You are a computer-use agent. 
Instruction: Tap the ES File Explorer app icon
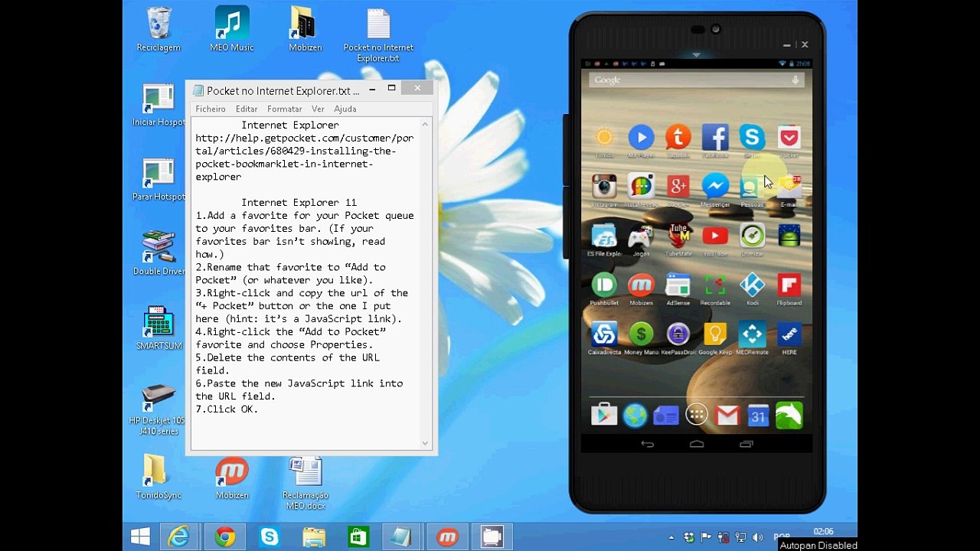[604, 236]
